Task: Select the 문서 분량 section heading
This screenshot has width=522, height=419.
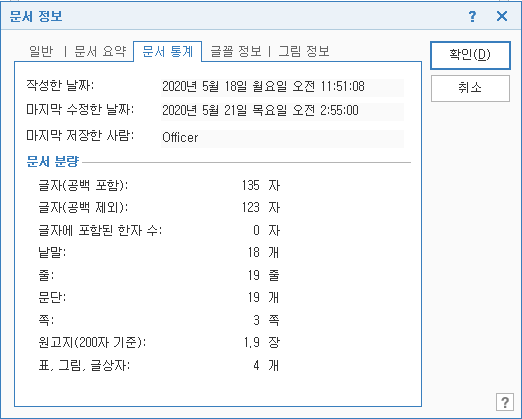Action: click(53, 161)
